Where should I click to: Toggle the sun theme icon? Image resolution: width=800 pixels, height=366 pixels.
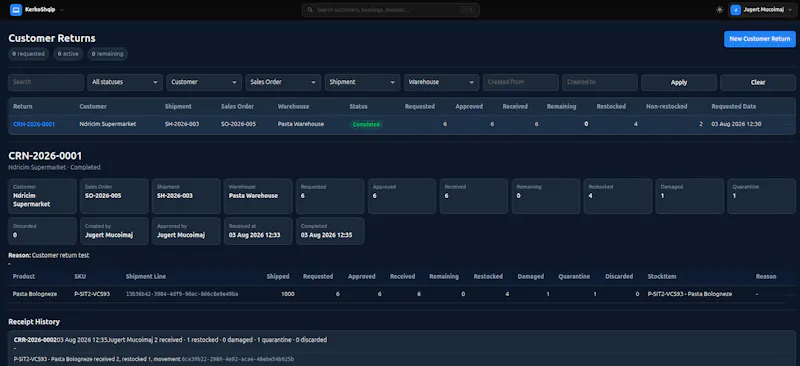[719, 10]
